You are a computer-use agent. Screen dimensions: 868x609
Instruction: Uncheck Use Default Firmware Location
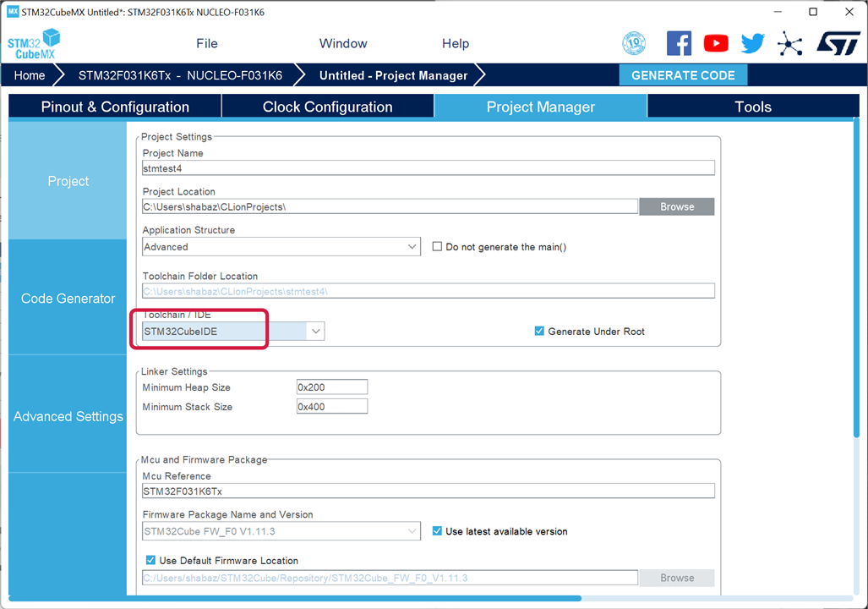(150, 560)
